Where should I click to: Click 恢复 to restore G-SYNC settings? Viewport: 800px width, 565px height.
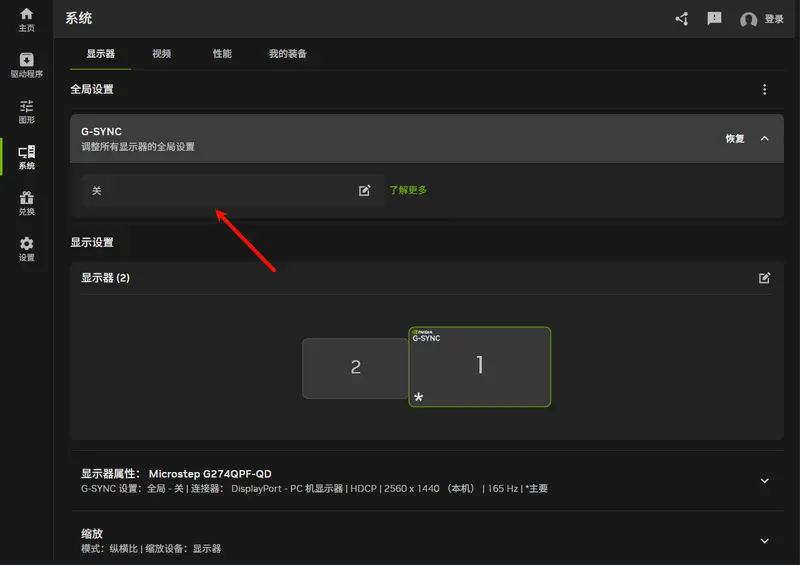point(735,139)
